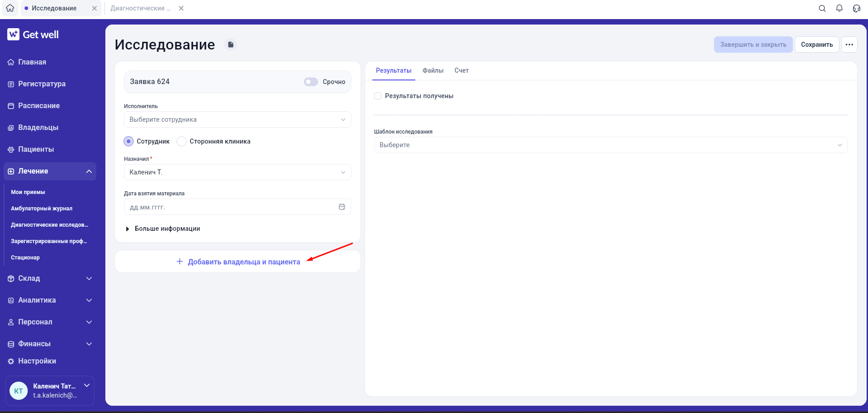Screen dimensions: 868x413
Task: Click document icon next to Исследование title
Action: (x=231, y=45)
